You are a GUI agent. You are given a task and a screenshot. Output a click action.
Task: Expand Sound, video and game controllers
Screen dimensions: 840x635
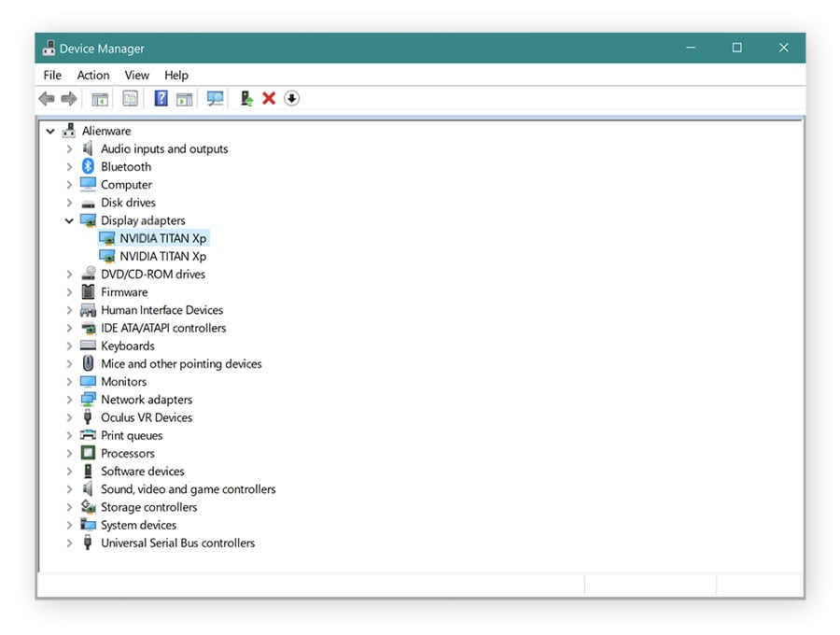point(69,489)
